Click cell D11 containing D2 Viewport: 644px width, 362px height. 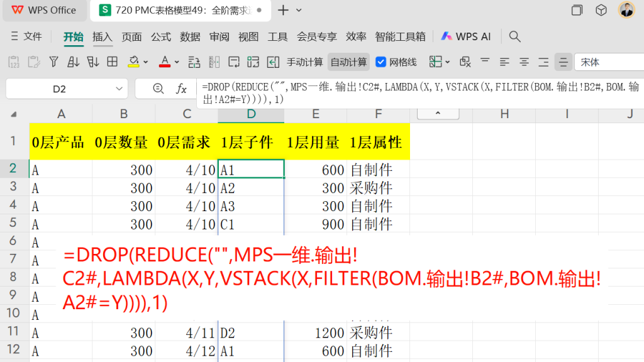coord(251,332)
